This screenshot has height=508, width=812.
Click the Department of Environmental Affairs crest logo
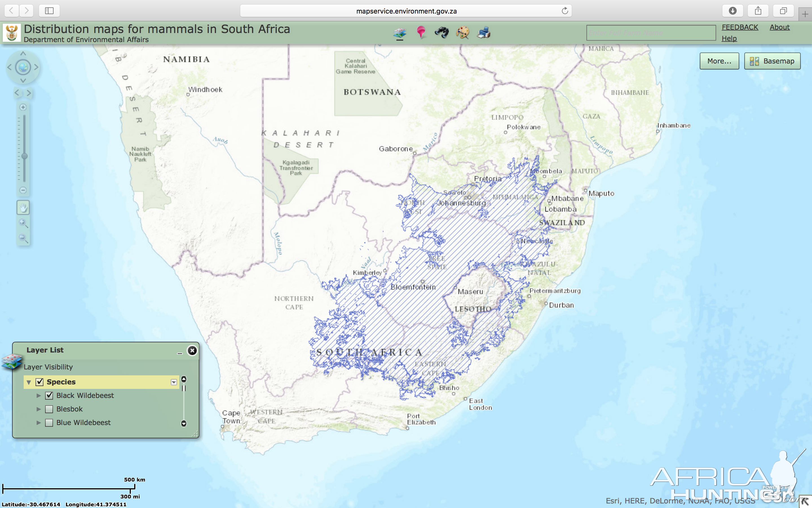(x=12, y=32)
